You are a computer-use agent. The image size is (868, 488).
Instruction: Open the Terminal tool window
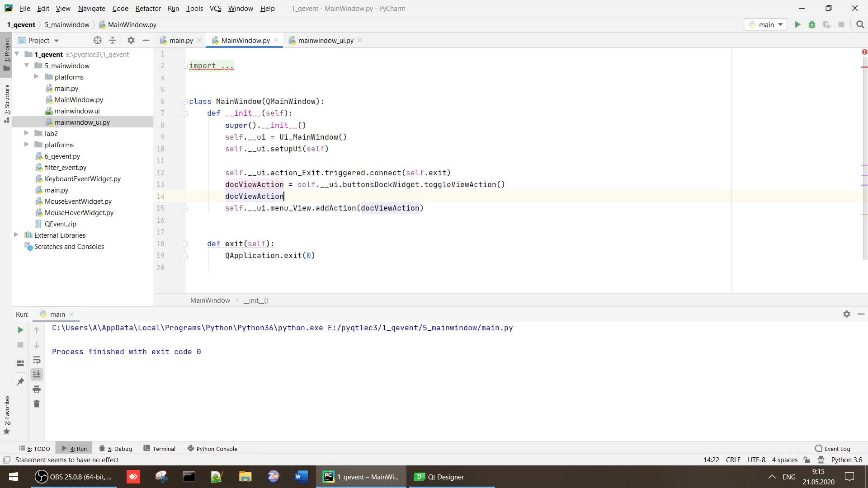(x=160, y=449)
